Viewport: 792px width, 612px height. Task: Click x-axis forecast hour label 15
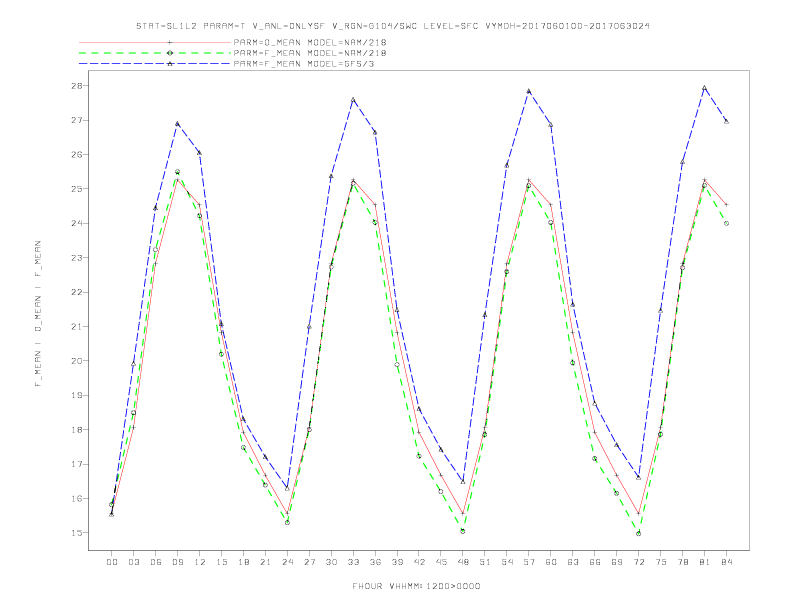[x=221, y=562]
